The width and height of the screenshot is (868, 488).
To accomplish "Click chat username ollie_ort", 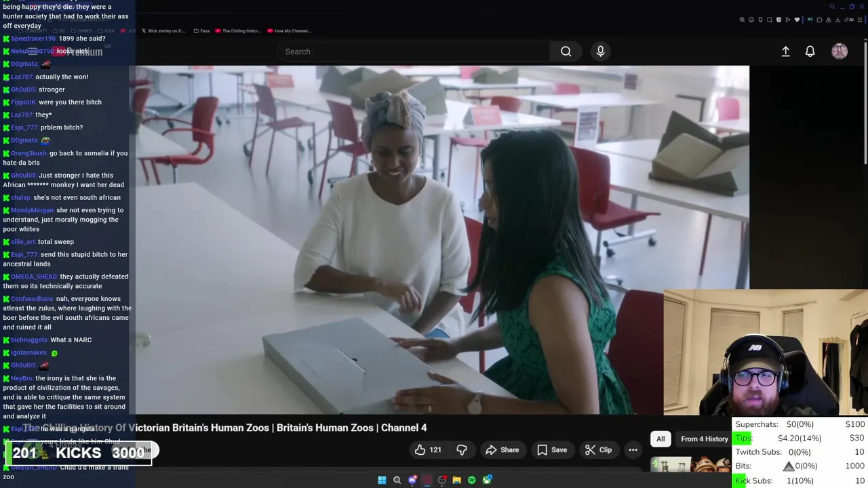I will [23, 242].
